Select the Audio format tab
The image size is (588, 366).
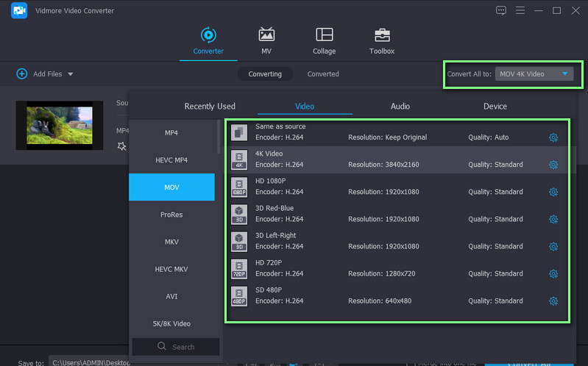pos(400,107)
